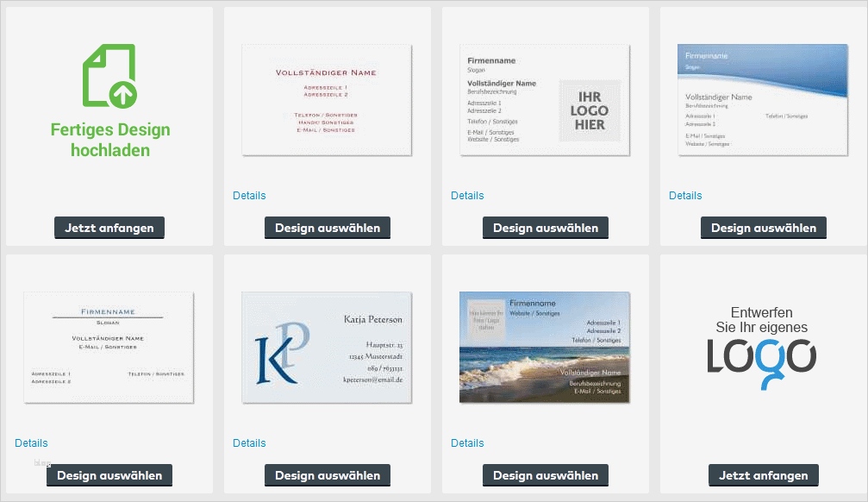Choose the classic Firmenname design
This screenshot has height=502, width=868.
[109, 475]
